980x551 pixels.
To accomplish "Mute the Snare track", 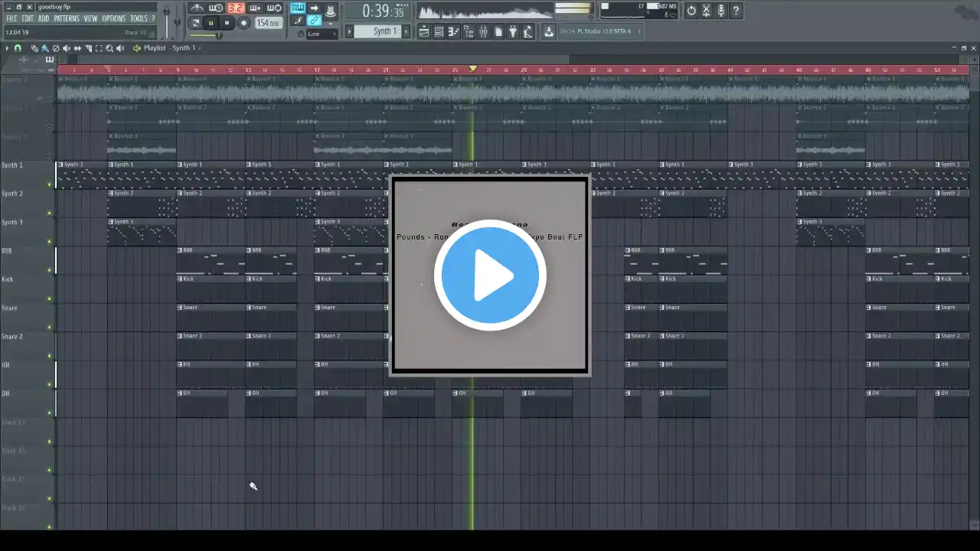I will pos(50,328).
